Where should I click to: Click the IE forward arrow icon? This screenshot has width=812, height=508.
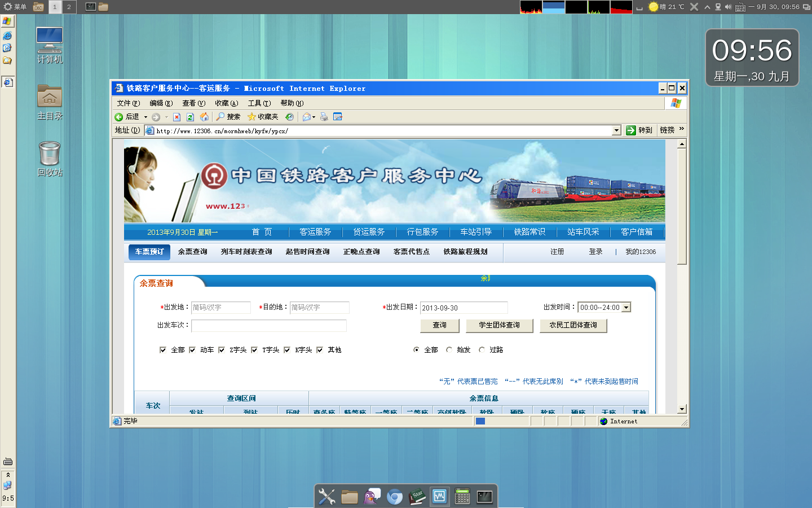(x=156, y=117)
